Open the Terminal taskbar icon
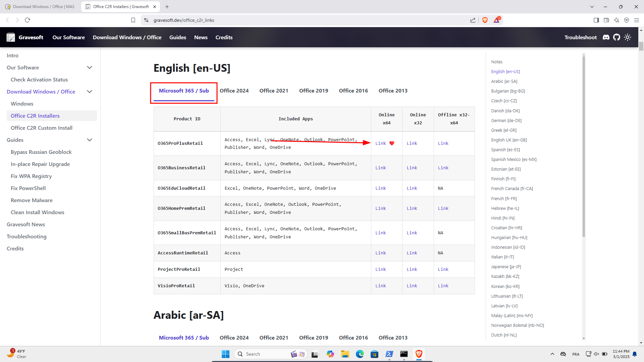The height and width of the screenshot is (362, 644). 404,354
